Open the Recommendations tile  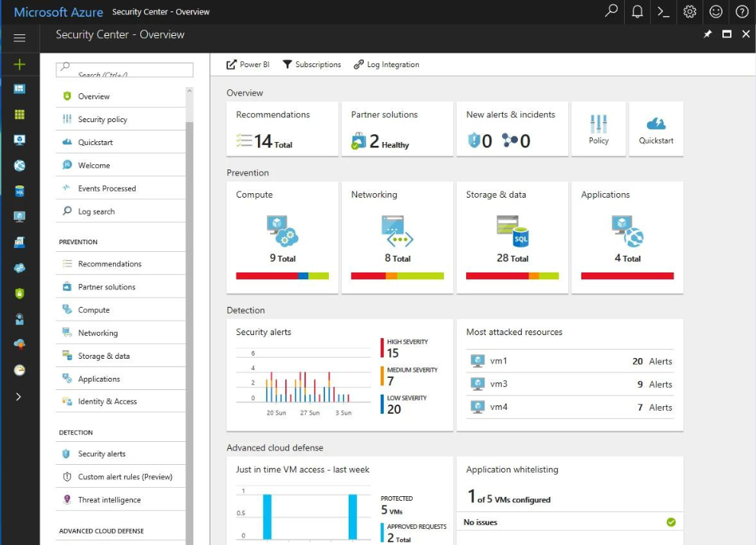pyautogui.click(x=282, y=129)
